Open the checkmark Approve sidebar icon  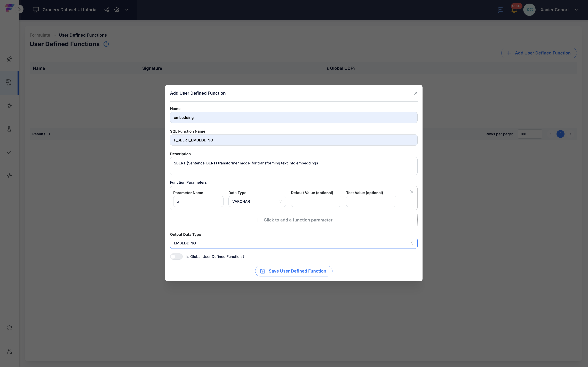click(x=9, y=152)
